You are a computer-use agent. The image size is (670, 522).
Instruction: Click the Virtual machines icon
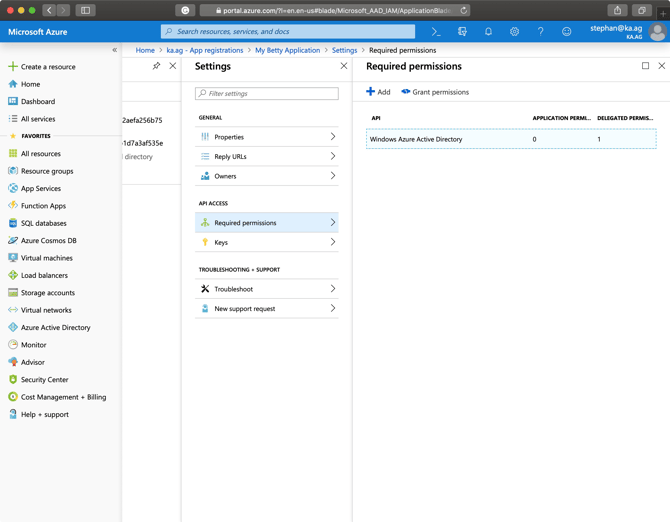tap(13, 258)
